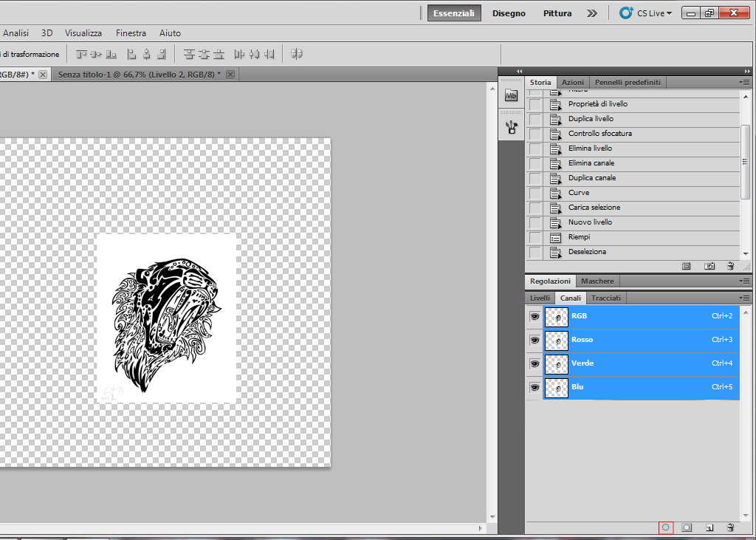Click the Distribute top edges icon
Image resolution: width=756 pixels, height=540 pixels.
[189, 54]
